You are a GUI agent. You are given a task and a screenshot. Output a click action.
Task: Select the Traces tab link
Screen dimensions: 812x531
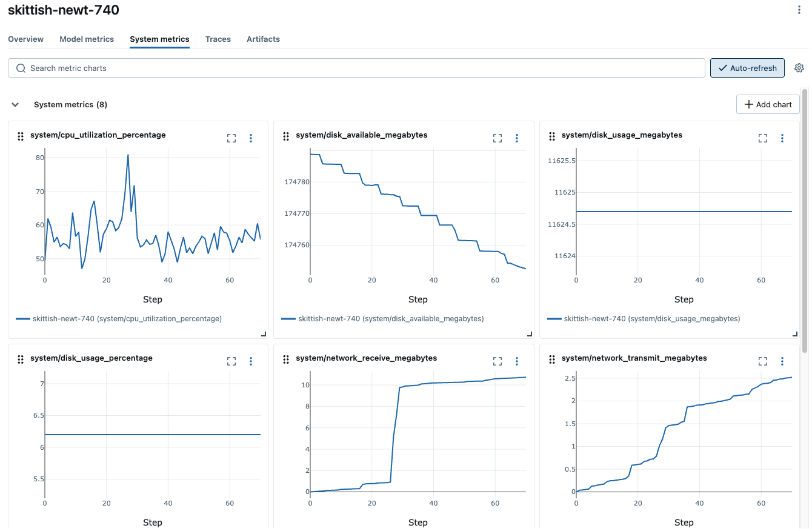pyautogui.click(x=218, y=39)
